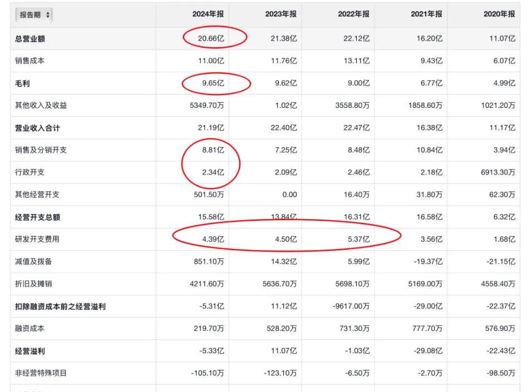Click the -105.10万 special items value
Screen dimensions: 532x392
click(208, 373)
